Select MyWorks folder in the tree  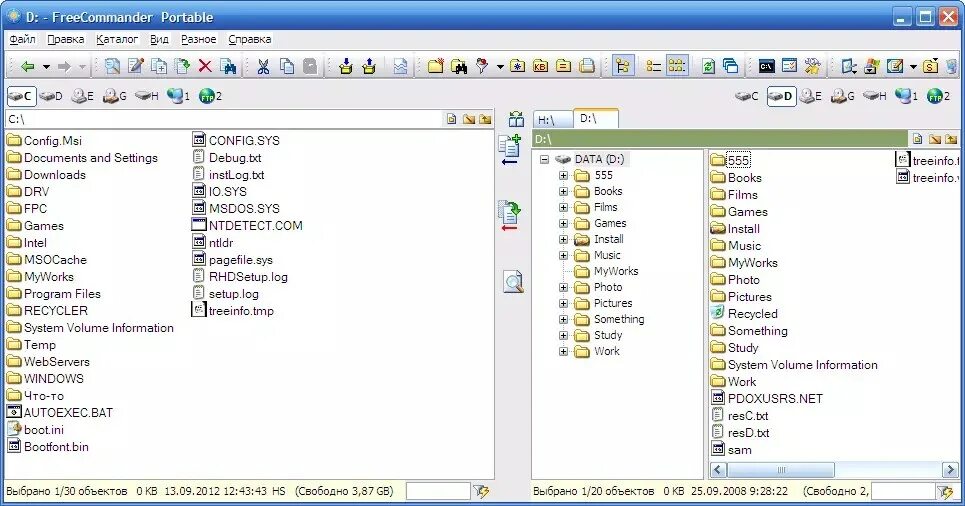click(x=615, y=271)
